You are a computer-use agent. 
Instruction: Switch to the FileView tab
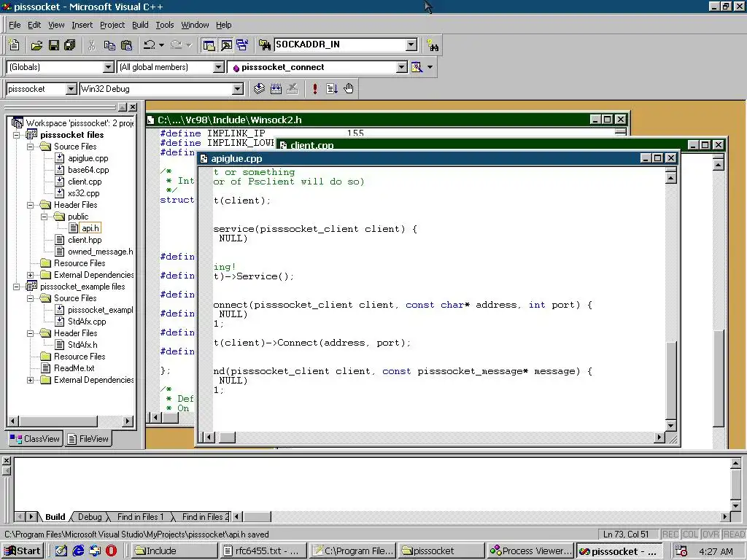pyautogui.click(x=88, y=438)
